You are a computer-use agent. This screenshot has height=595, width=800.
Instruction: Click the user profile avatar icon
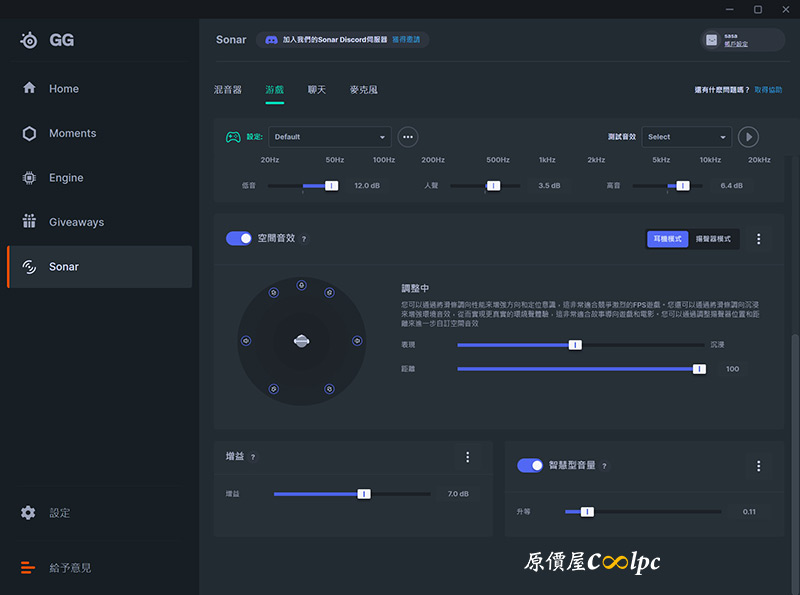[x=711, y=40]
